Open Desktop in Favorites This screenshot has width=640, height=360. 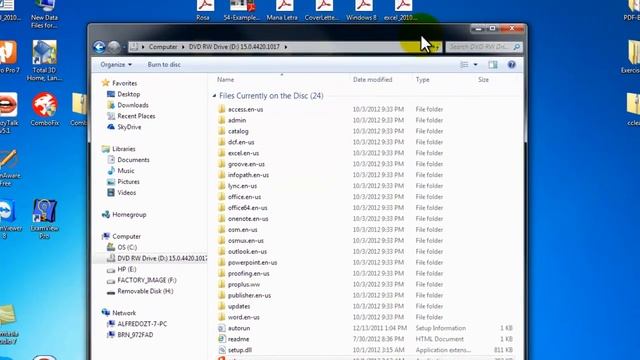pos(129,94)
